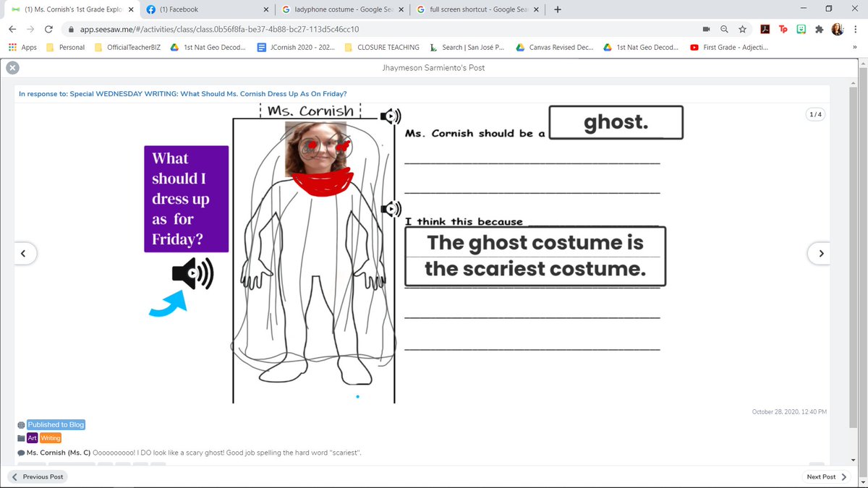The width and height of the screenshot is (868, 488).
Task: Switch to the full screen shortcut Google tab
Action: coord(478,10)
